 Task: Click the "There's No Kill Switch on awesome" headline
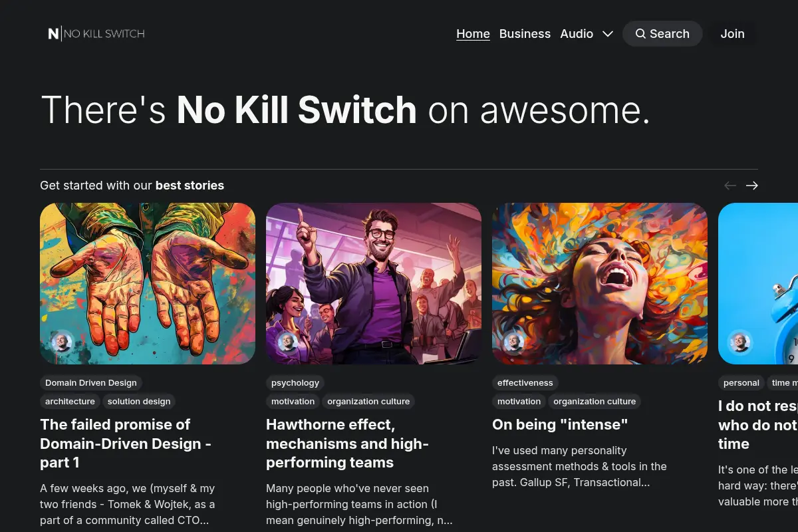345,110
